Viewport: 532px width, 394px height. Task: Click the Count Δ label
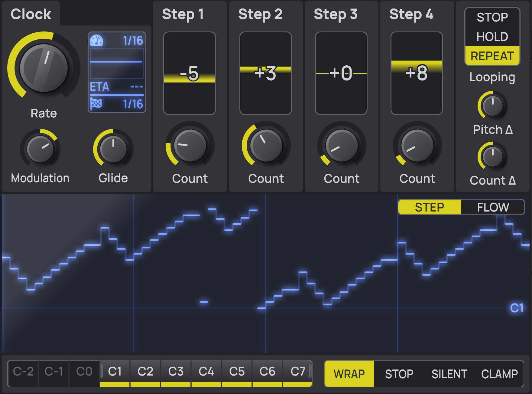pyautogui.click(x=493, y=180)
